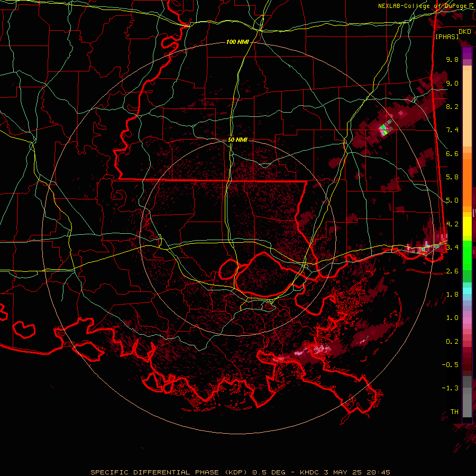Select the 9.0 value on the color scale
Image resolution: width=476 pixels, height=476 pixels.
[x=452, y=83]
